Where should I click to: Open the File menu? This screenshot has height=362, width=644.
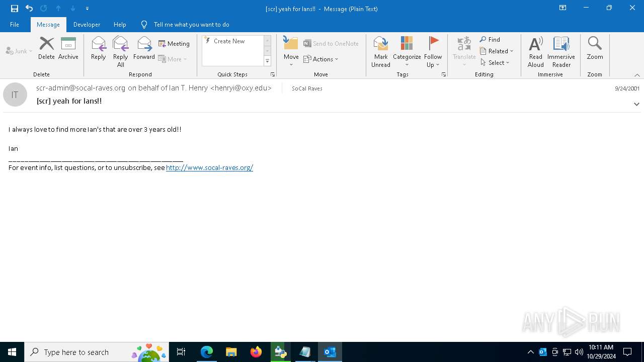point(15,25)
